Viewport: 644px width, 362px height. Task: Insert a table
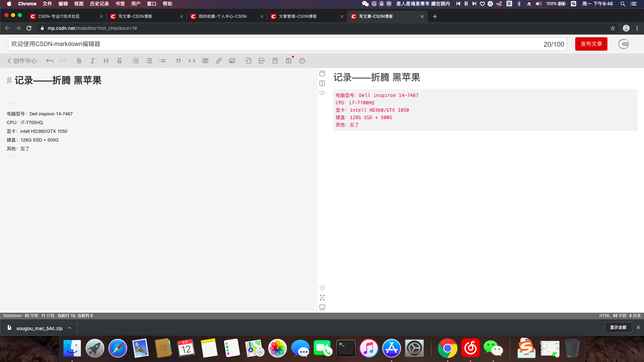(x=205, y=61)
